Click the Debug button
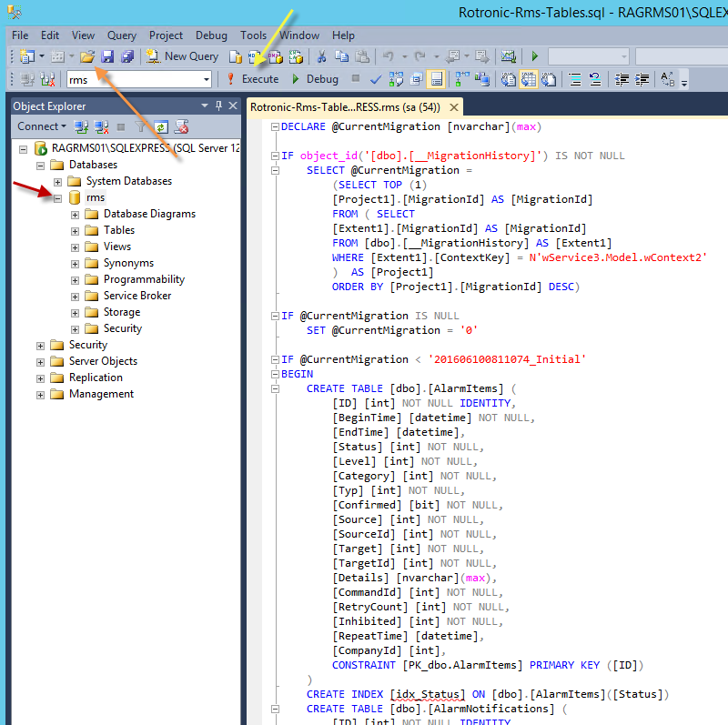The width and height of the screenshot is (728, 725). coord(316,79)
